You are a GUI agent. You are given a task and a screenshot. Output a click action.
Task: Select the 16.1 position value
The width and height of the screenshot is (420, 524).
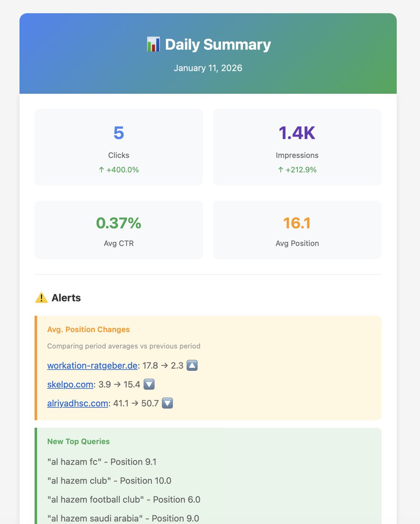(x=297, y=223)
